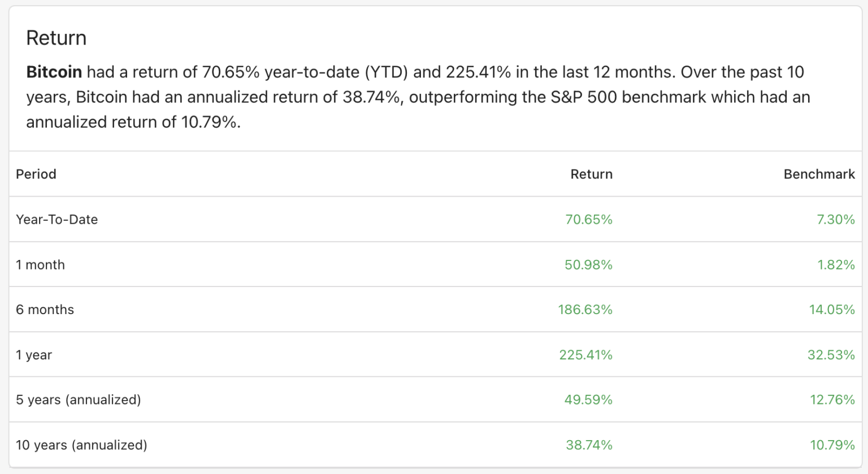Click the "Period" column header
Screen dimensions: 868x474
[36, 174]
